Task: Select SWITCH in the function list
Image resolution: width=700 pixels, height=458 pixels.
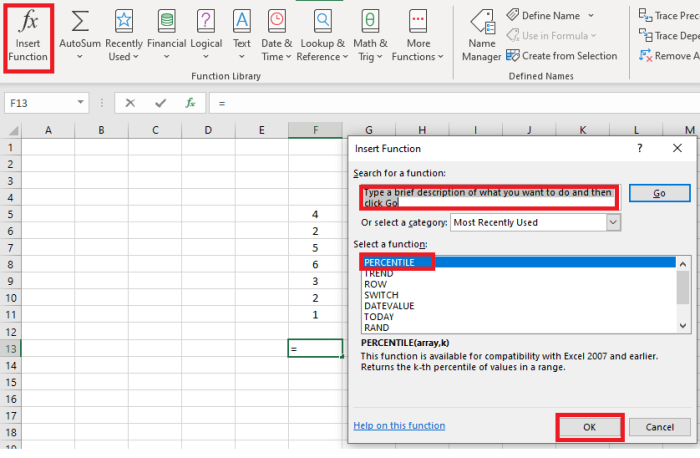Action: (x=518, y=295)
